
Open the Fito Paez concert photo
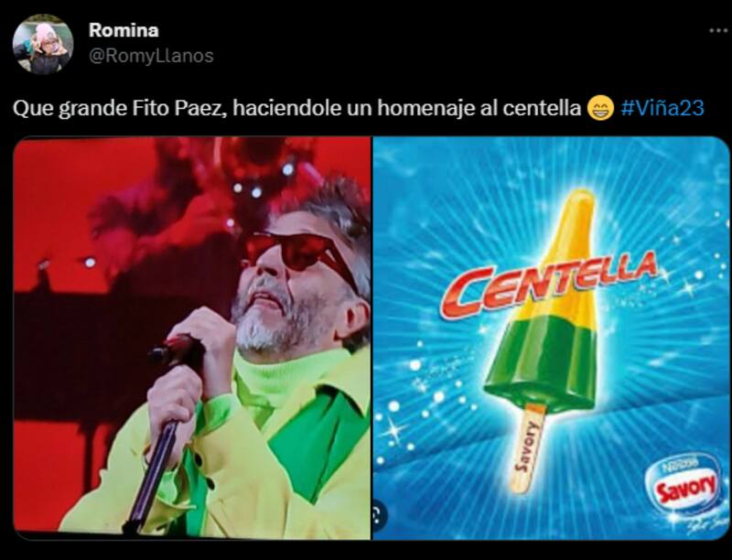click(x=192, y=339)
